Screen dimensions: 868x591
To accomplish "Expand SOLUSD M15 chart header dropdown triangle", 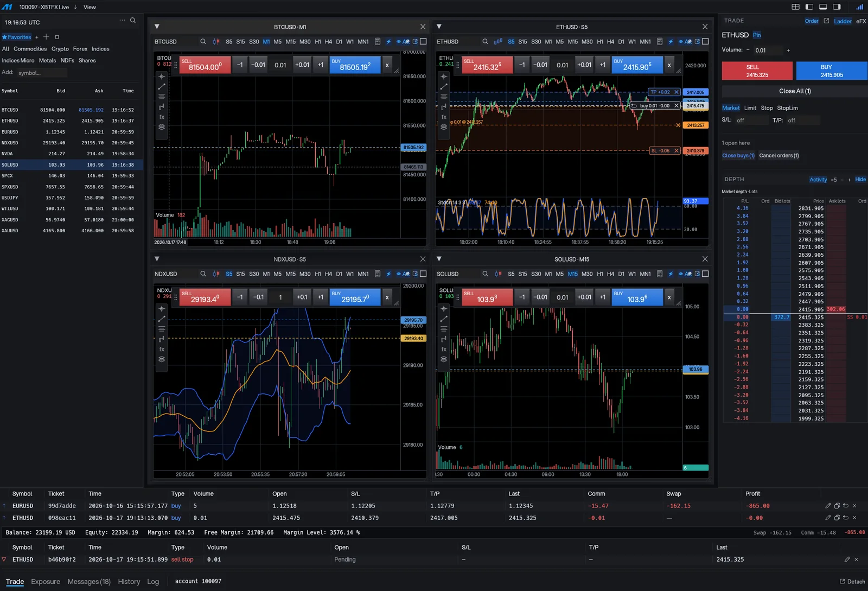I will point(439,259).
